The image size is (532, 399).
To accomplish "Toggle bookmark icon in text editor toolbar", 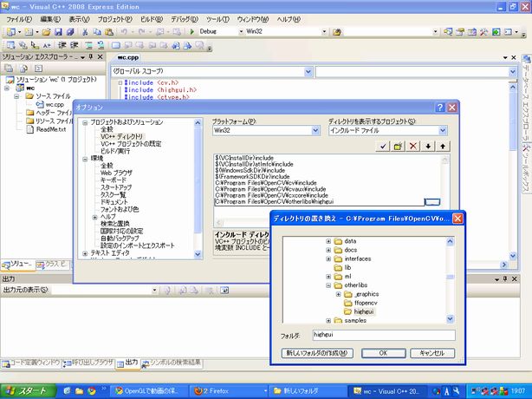I will tap(116, 45).
